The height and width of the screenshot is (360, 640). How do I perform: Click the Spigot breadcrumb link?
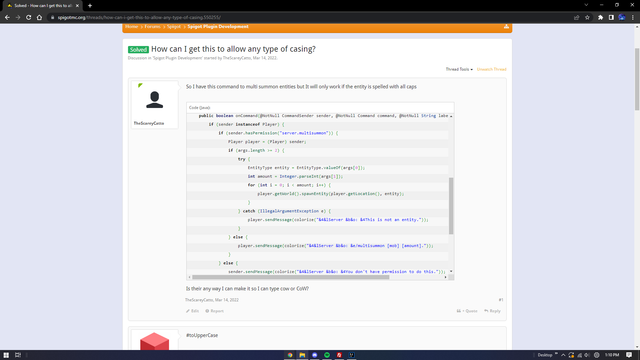pyautogui.click(x=173, y=27)
